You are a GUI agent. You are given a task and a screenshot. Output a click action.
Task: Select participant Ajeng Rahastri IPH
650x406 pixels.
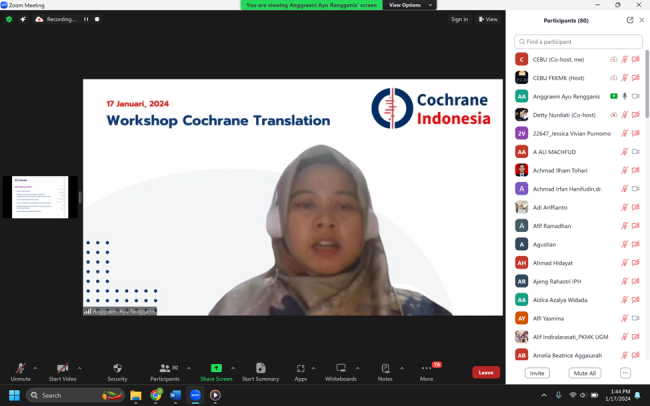pyautogui.click(x=578, y=281)
